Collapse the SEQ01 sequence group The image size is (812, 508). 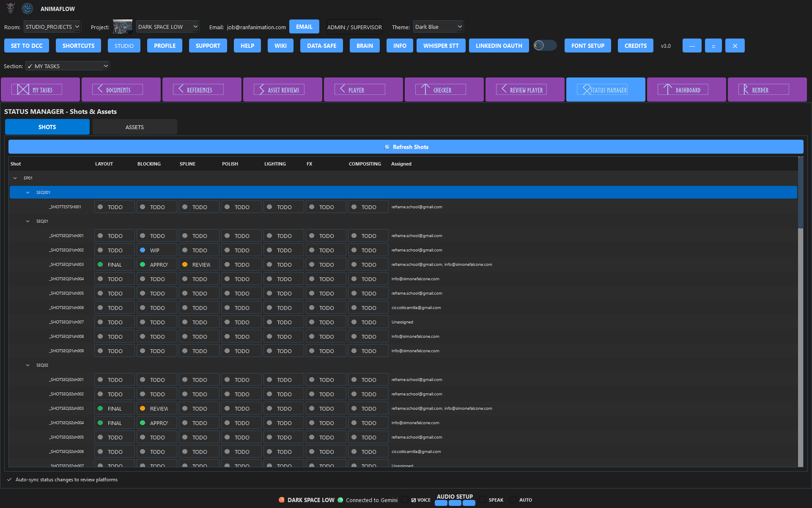[x=28, y=221]
